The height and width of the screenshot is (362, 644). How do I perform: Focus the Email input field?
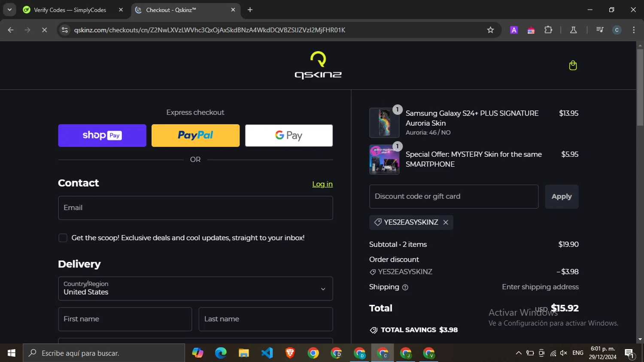[x=195, y=208]
